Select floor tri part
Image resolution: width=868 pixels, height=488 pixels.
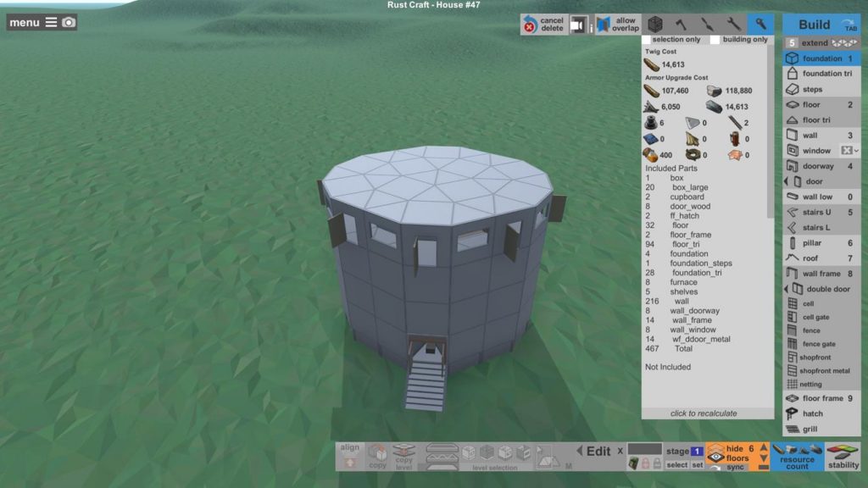pyautogui.click(x=821, y=119)
